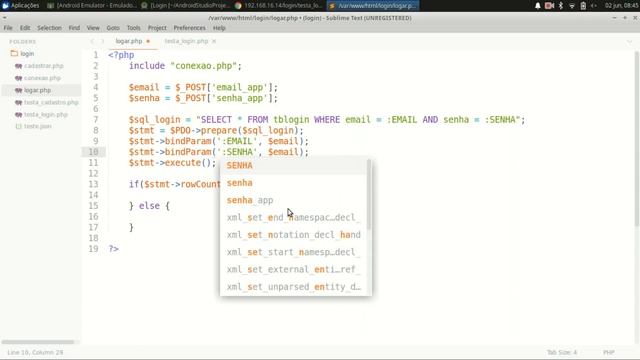Click the closing ?> PHP tag
The image size is (640, 360).
point(113,249)
